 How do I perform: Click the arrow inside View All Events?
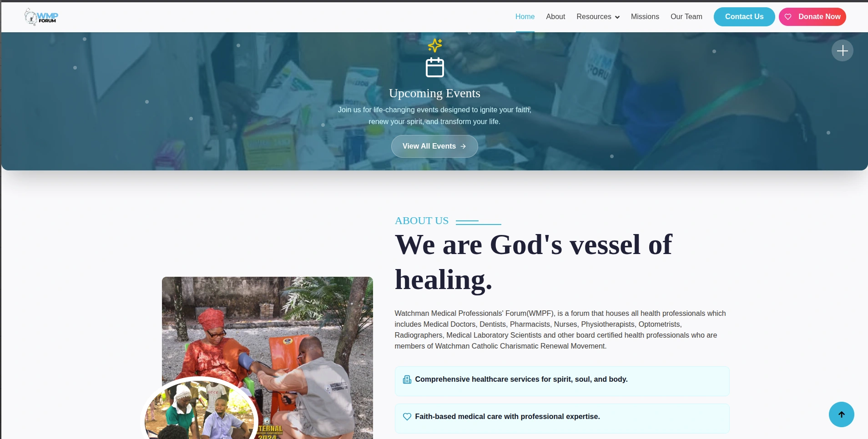(x=463, y=146)
